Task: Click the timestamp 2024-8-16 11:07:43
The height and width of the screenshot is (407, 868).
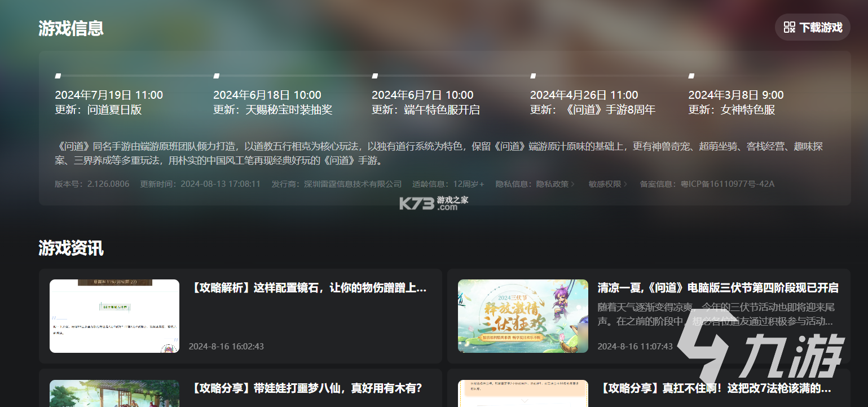Action: [x=635, y=346]
